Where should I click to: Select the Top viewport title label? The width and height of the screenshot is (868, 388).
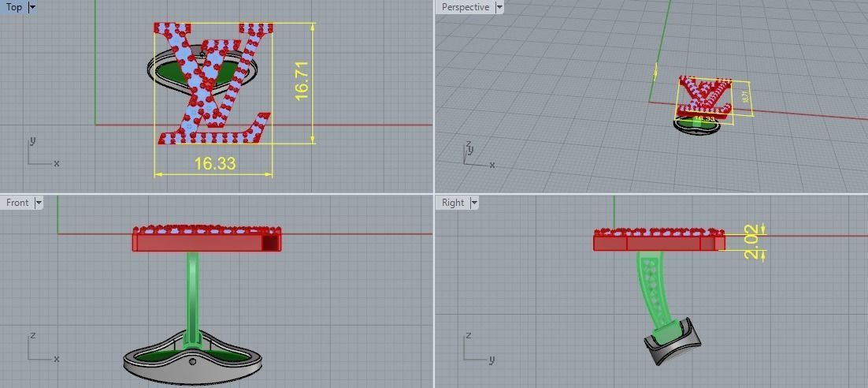(14, 7)
